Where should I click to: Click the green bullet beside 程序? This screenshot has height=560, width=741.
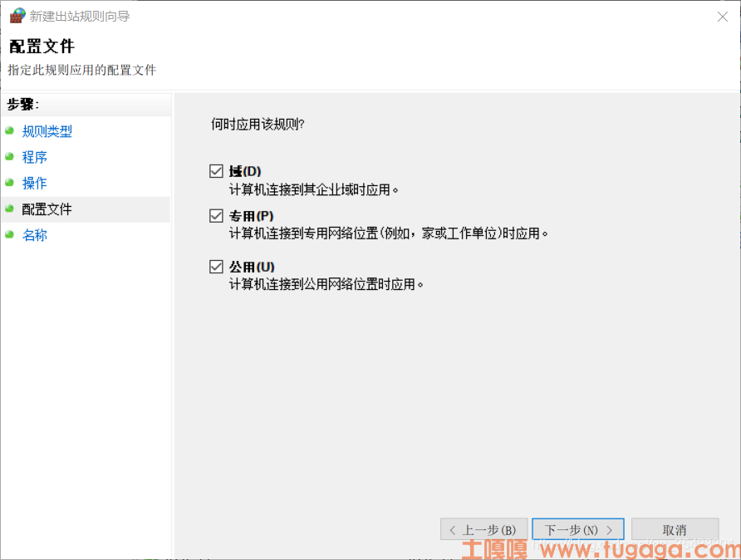9,156
